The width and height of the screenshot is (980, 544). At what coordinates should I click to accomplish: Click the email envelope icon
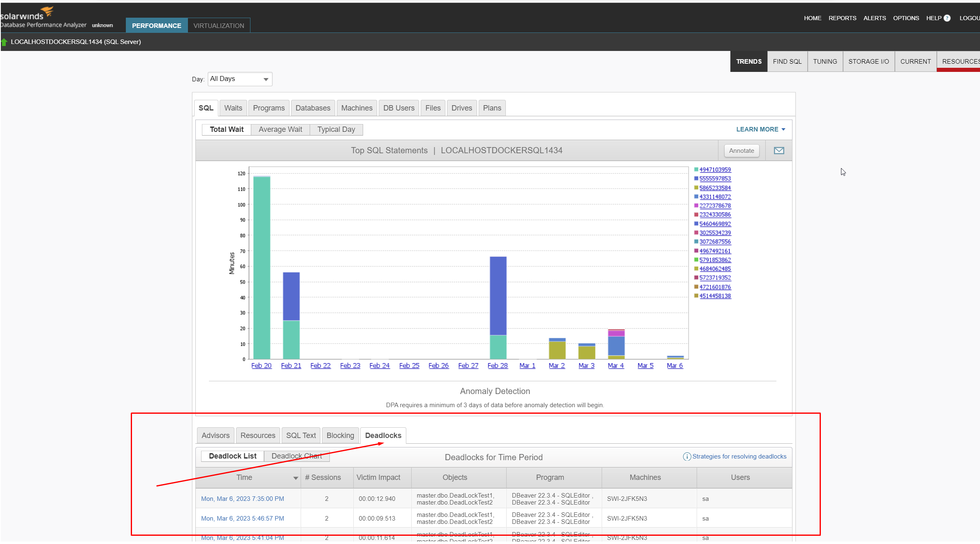[778, 151]
